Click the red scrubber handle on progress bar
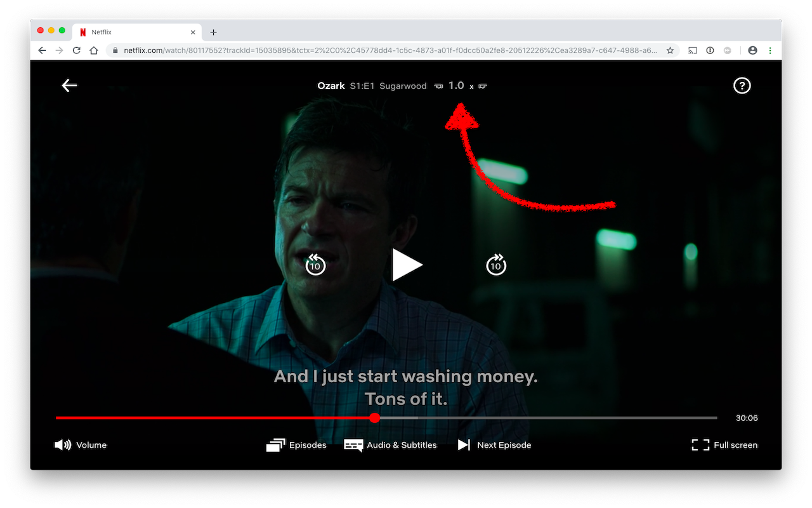The height and width of the screenshot is (508, 812). (374, 418)
